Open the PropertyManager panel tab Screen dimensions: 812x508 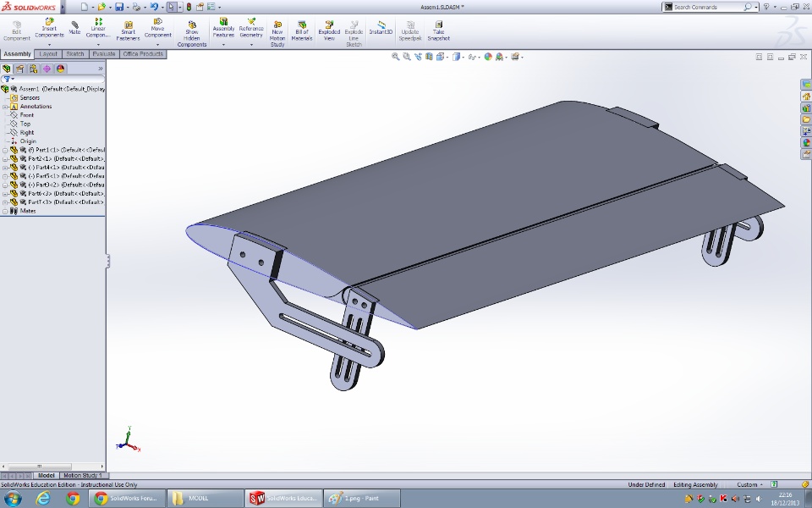(x=19, y=69)
